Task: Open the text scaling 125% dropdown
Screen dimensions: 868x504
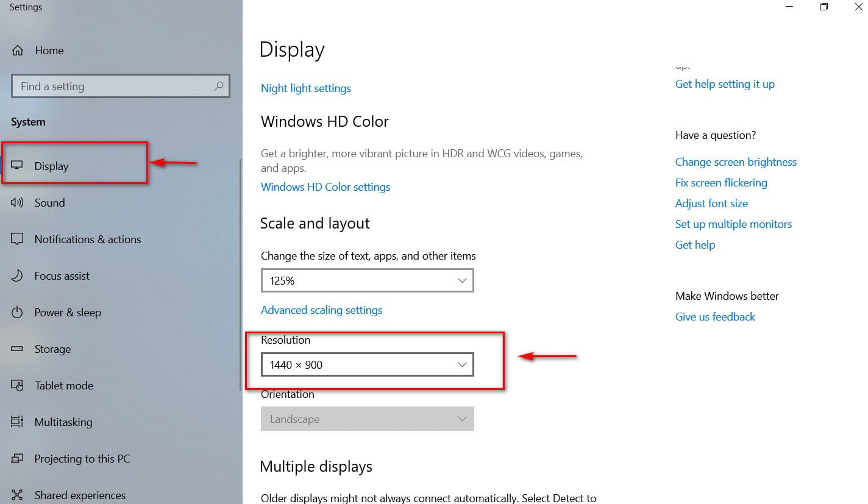Action: (367, 280)
